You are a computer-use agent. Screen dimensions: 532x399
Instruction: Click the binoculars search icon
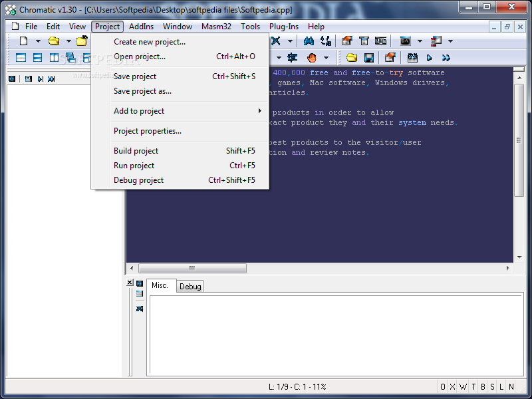[309, 41]
